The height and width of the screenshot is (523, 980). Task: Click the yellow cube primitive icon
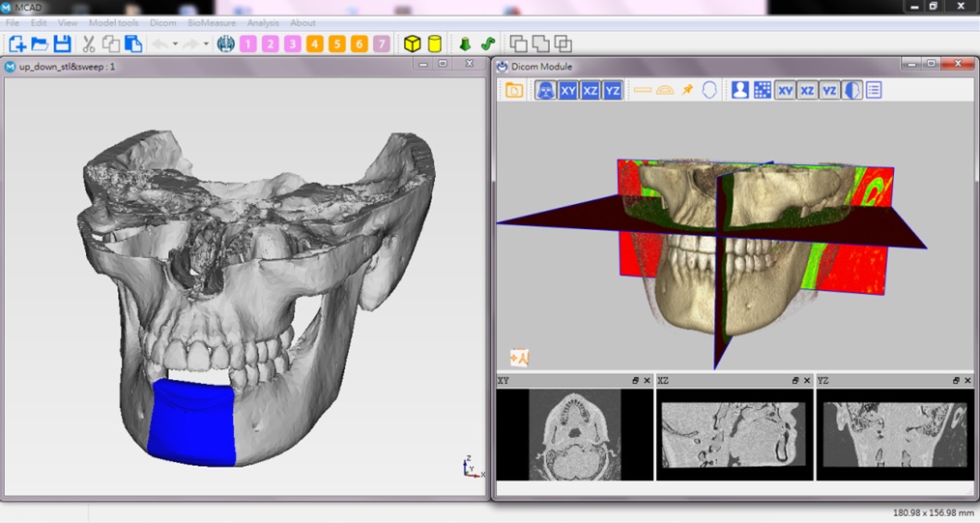tap(412, 44)
